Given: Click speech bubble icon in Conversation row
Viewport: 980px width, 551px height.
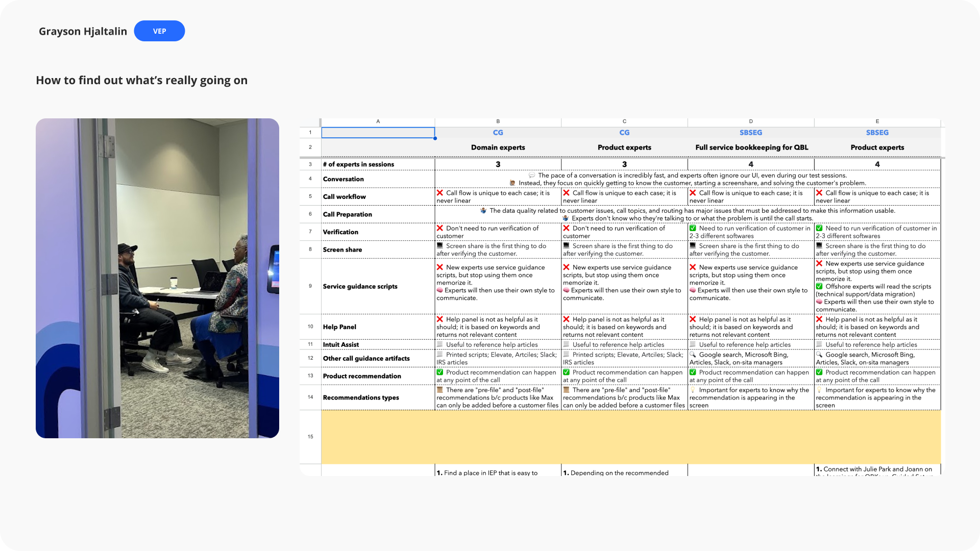Looking at the screenshot, I should tap(532, 176).
